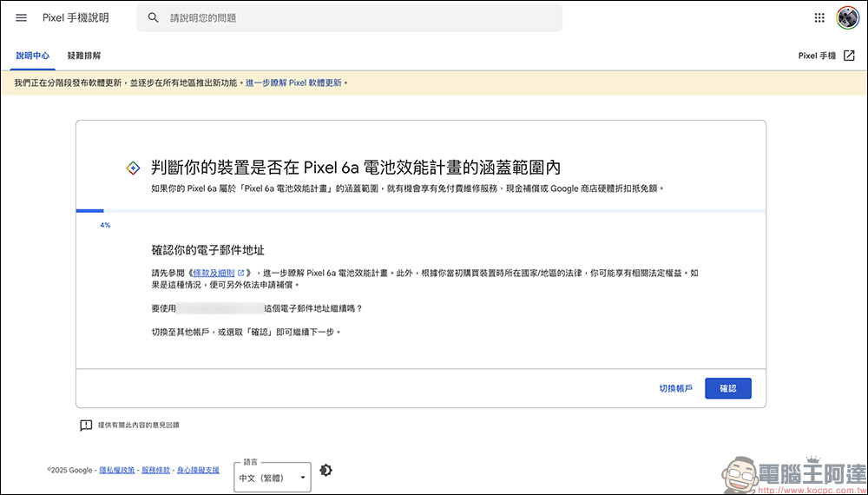
Task: Open the 條款及細則 link
Action: (214, 273)
